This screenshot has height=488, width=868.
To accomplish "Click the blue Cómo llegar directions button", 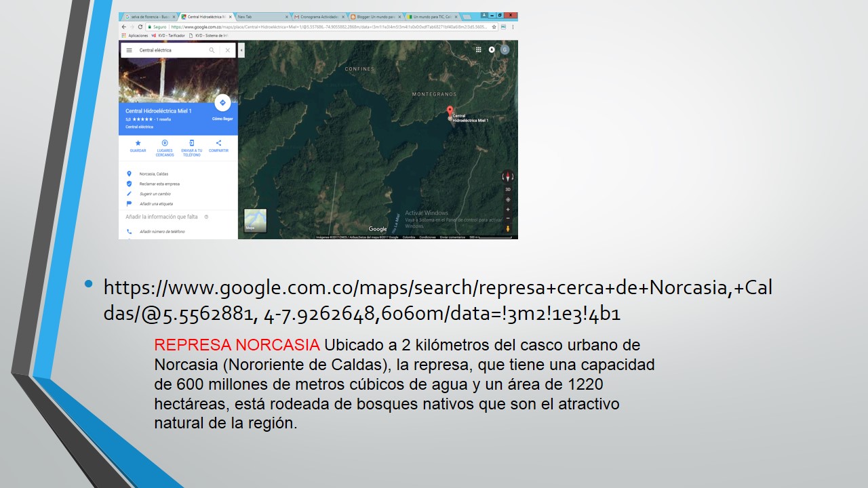I will pyautogui.click(x=222, y=102).
